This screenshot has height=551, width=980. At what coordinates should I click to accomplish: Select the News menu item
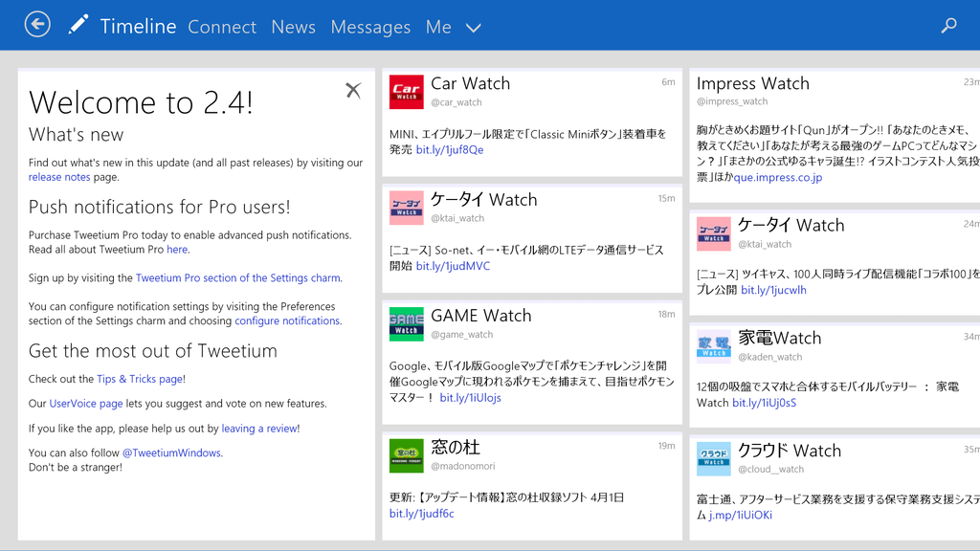(293, 27)
